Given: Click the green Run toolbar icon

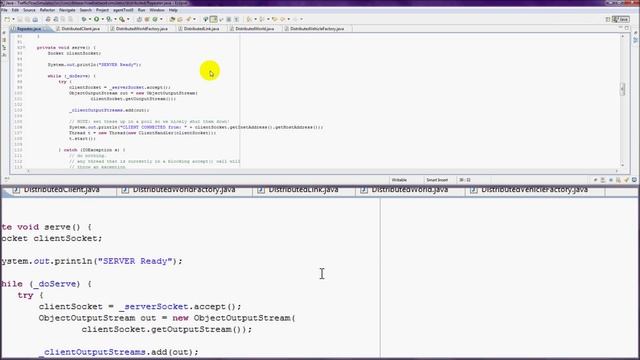Looking at the screenshot, I should click(96, 19).
